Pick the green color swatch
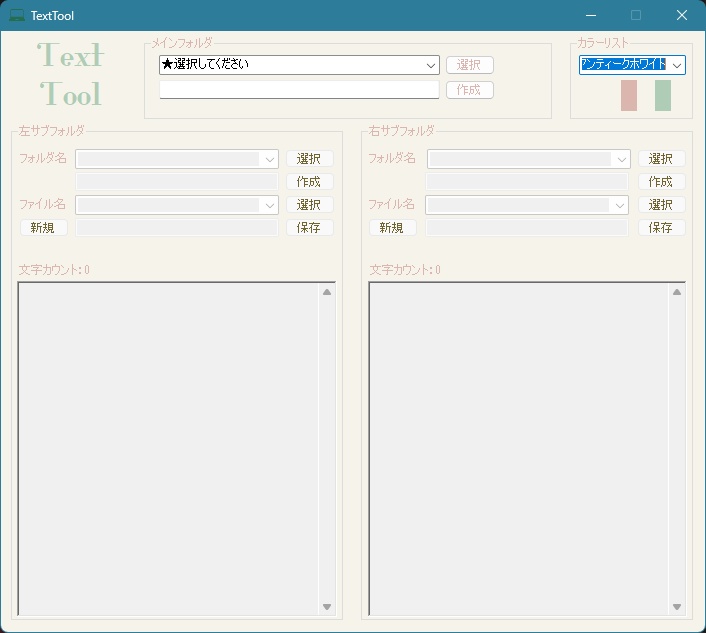 pyautogui.click(x=663, y=95)
